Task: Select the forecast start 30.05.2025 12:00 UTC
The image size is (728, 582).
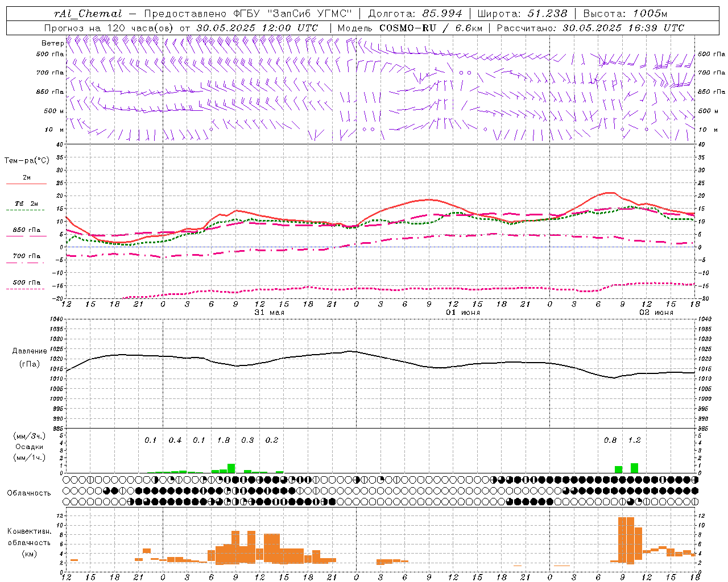Action: [x=257, y=28]
